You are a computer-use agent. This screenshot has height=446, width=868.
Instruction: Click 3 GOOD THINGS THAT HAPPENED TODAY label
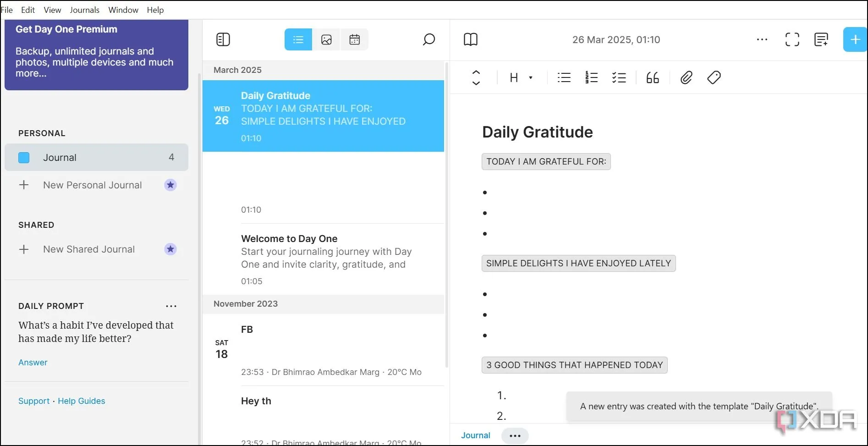click(x=574, y=365)
